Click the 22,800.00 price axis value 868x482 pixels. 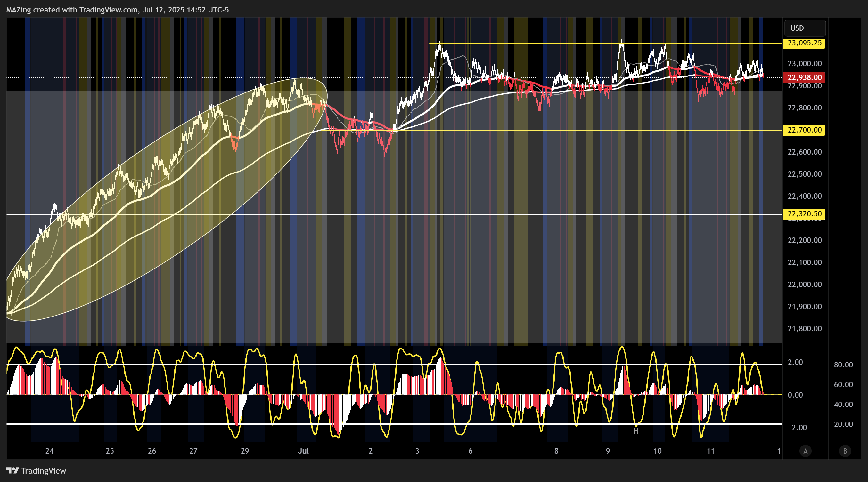804,108
